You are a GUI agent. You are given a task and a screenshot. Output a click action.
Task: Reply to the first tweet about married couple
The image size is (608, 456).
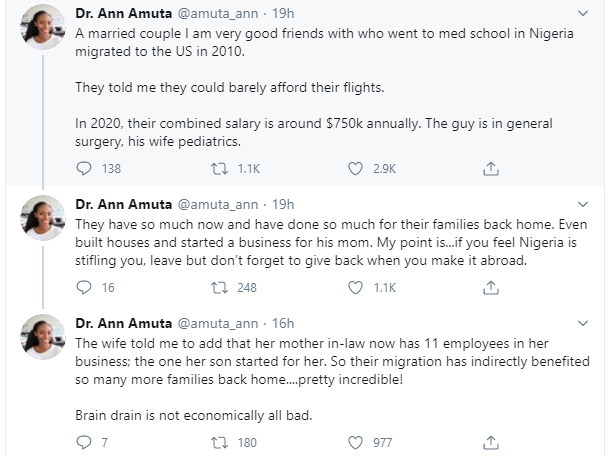[x=84, y=169]
